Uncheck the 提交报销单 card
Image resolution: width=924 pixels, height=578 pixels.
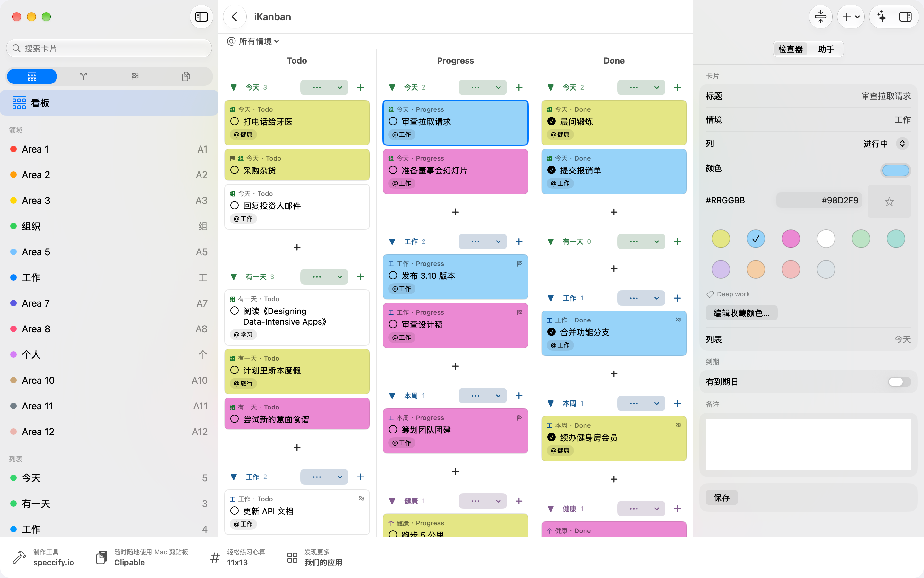(551, 170)
